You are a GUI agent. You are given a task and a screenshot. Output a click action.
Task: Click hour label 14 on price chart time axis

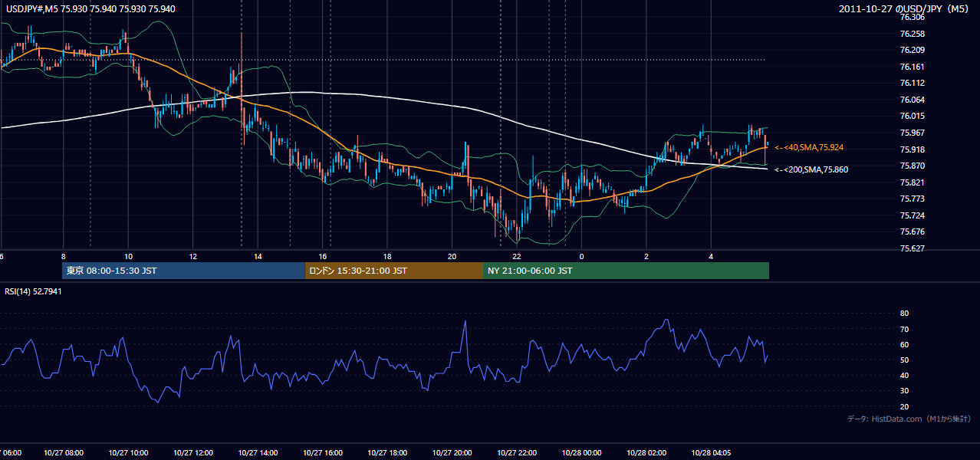coord(258,256)
